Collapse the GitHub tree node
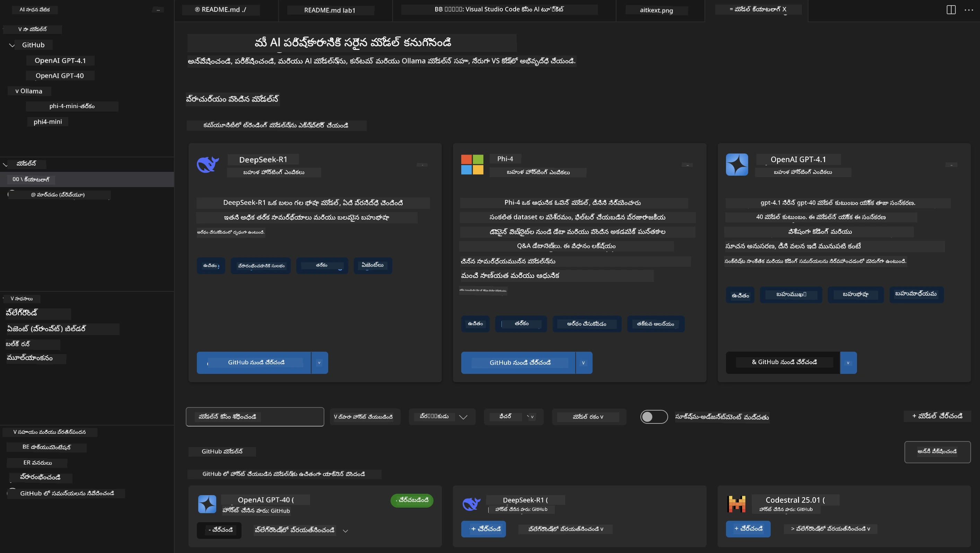The image size is (980, 553). click(12, 45)
